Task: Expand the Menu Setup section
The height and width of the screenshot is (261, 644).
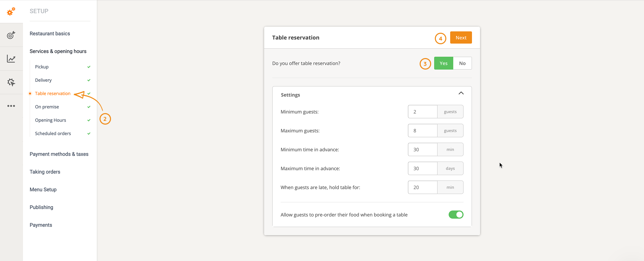Action: coord(43,190)
